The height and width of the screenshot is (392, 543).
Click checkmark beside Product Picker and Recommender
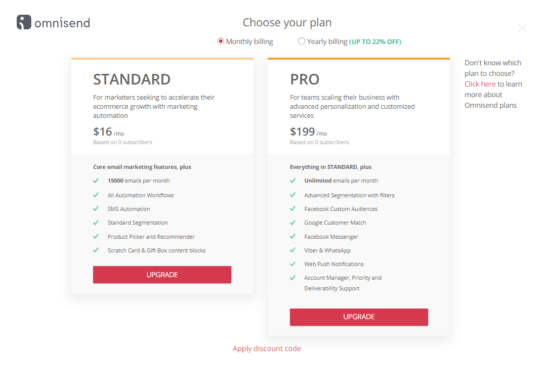click(x=96, y=236)
